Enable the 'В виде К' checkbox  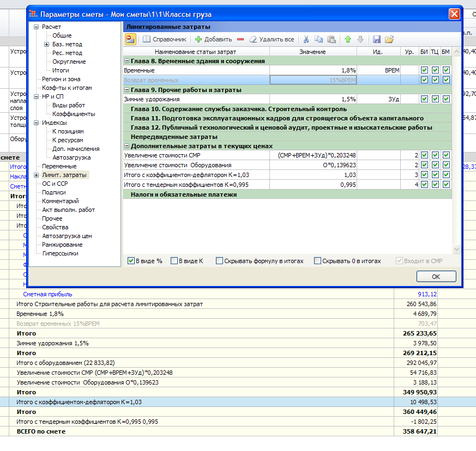point(174,261)
